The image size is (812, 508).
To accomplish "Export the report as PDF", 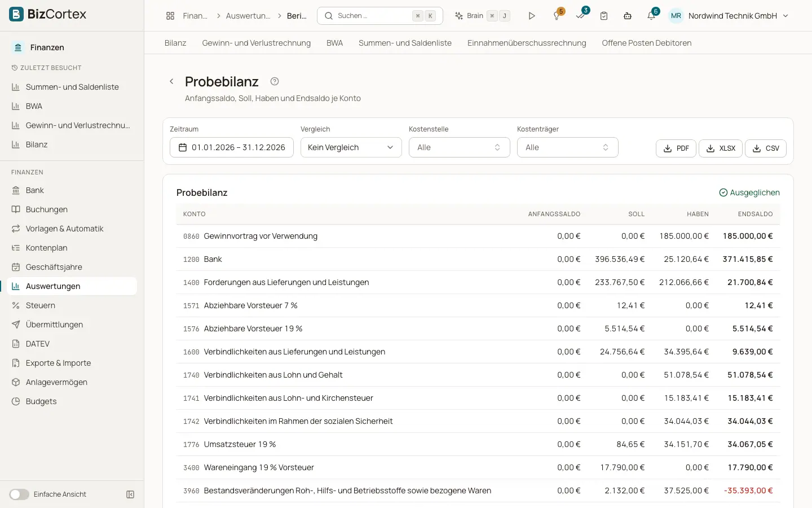I will pos(676,148).
